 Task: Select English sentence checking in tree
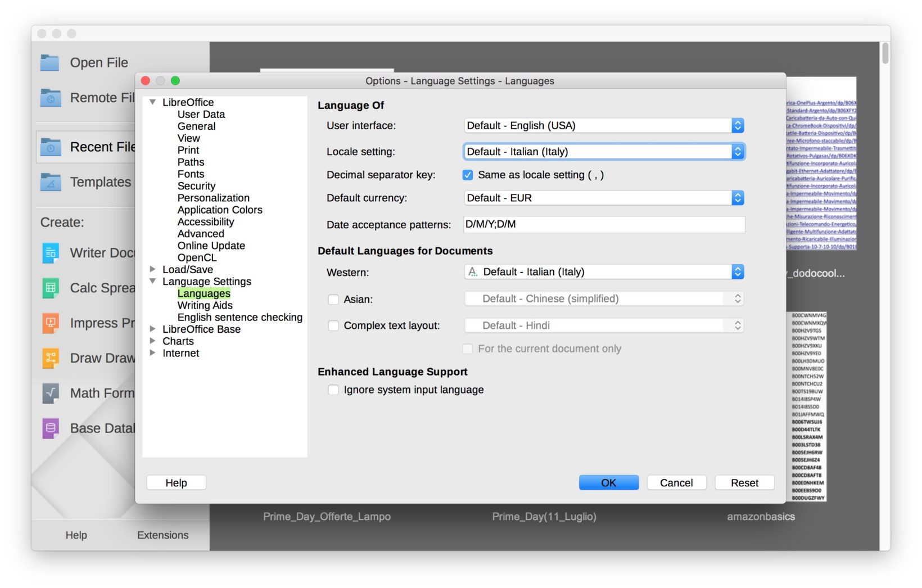click(x=240, y=317)
